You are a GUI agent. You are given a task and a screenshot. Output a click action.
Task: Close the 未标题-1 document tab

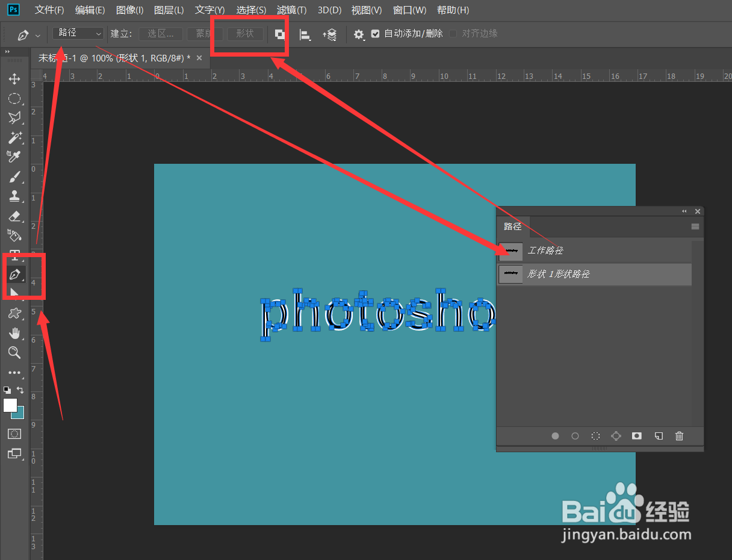pyautogui.click(x=199, y=58)
